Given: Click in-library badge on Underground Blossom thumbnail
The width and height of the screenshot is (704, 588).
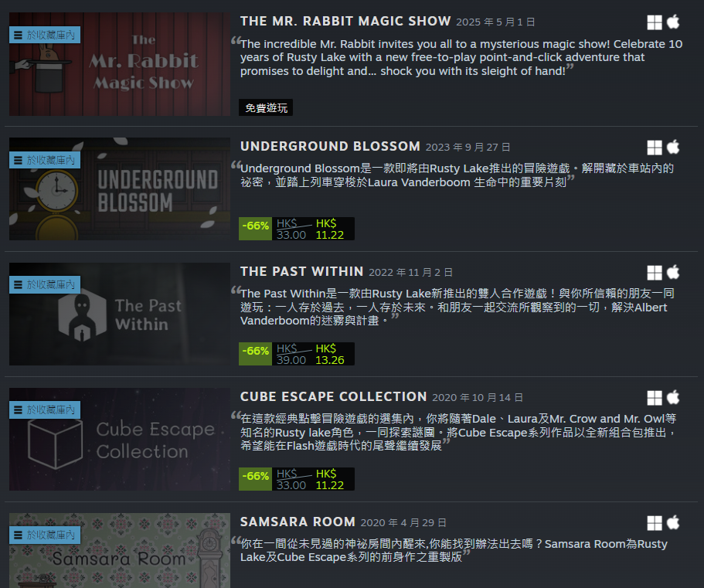Looking at the screenshot, I should click(45, 160).
